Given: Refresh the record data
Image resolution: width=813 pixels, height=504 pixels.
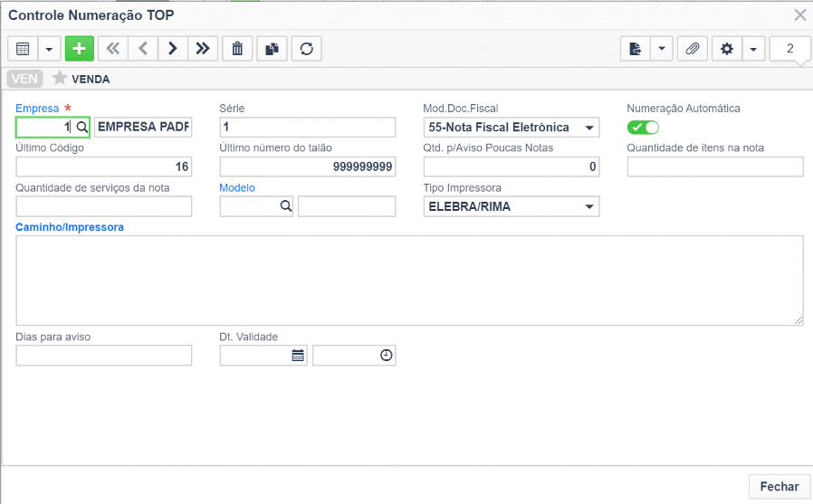Looking at the screenshot, I should [x=306, y=49].
